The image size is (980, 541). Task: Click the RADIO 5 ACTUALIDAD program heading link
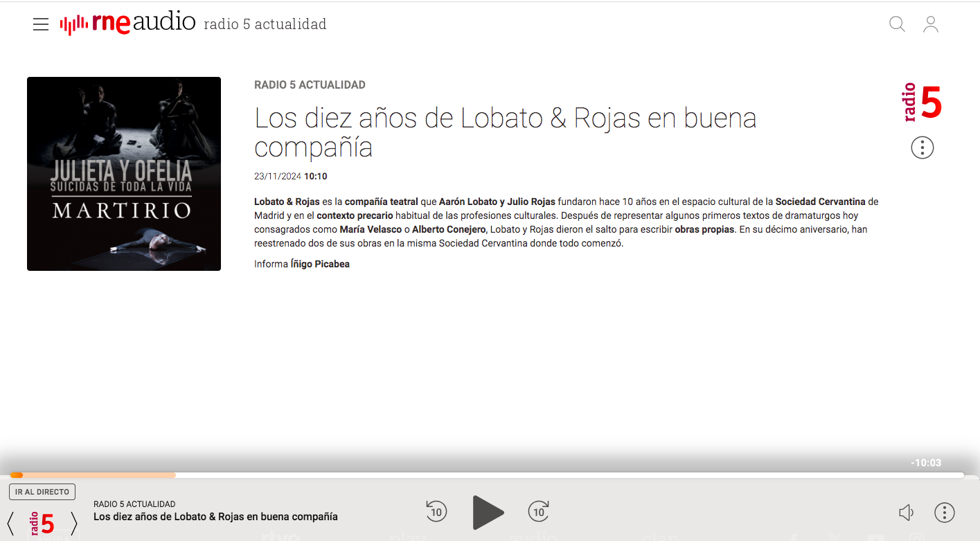coord(310,85)
